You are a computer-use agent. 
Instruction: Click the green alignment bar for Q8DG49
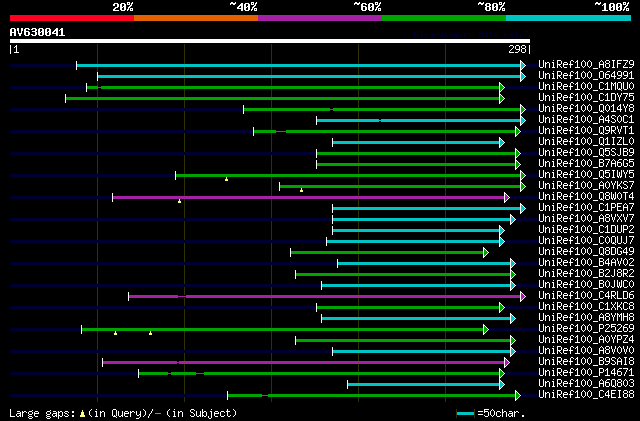[x=387, y=253]
